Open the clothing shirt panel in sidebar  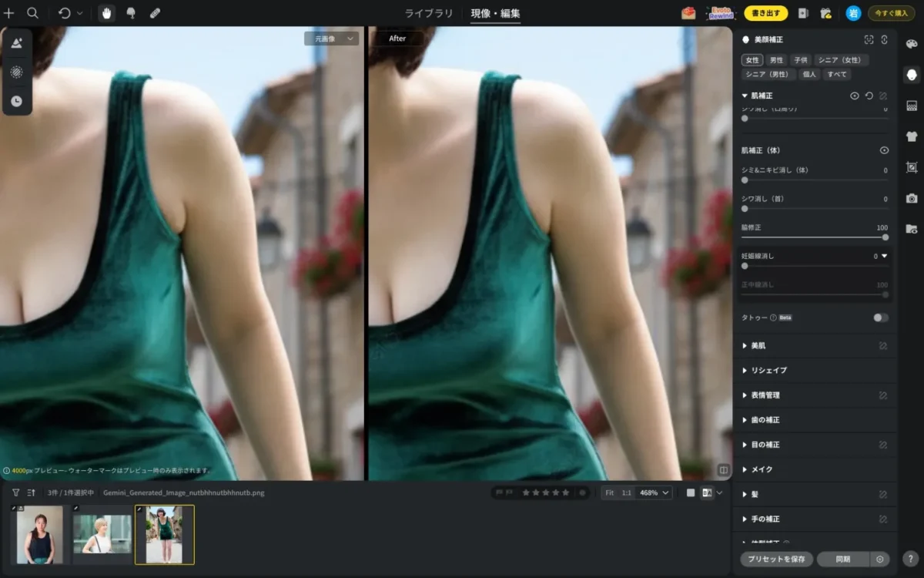(x=912, y=136)
